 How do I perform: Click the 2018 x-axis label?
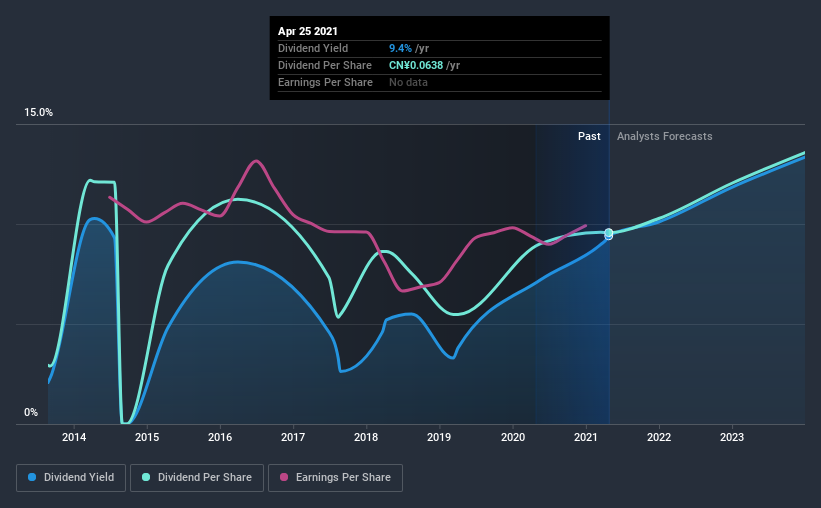[366, 437]
